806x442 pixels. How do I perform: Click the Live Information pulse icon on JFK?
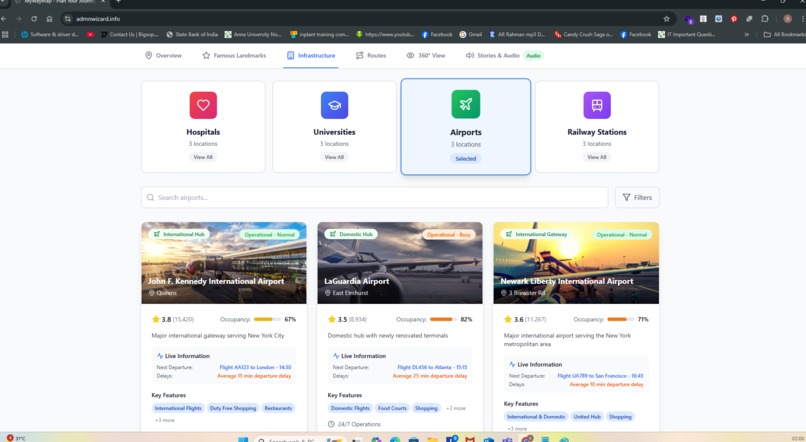[160, 356]
